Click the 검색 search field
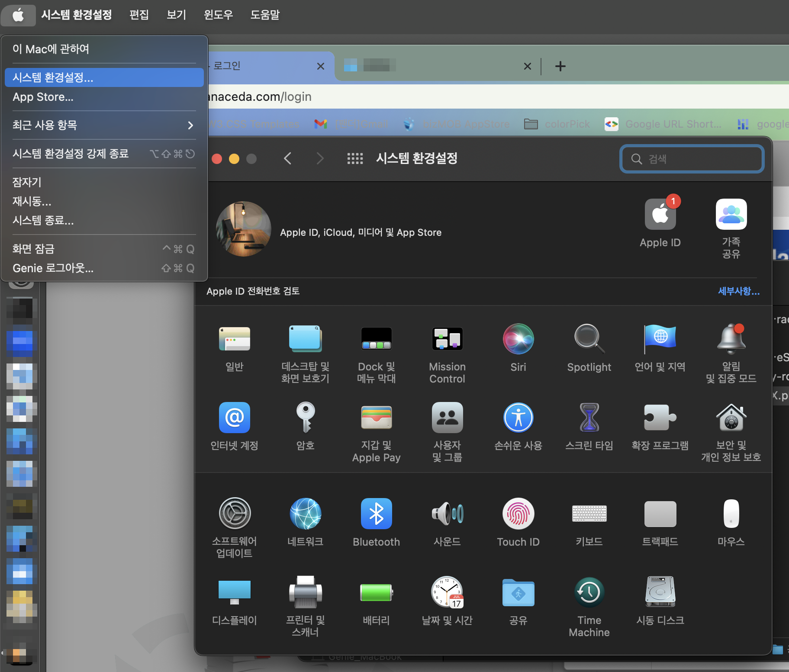Viewport: 789px width, 672px height. pyautogui.click(x=692, y=159)
